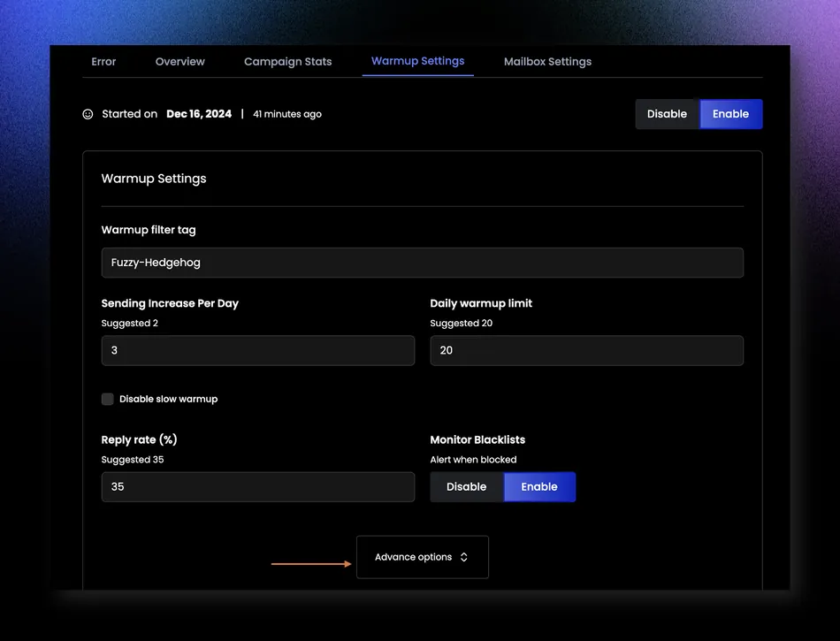Switch to the Overview tab

(x=180, y=62)
